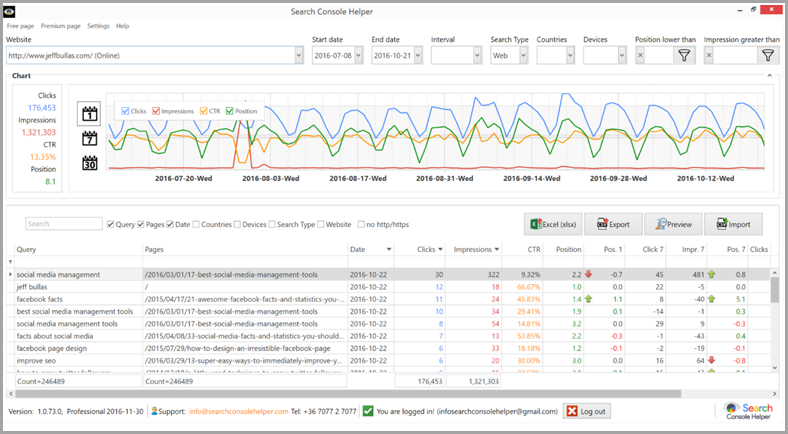
Task: Sort by the Query column header
Action: (78, 249)
